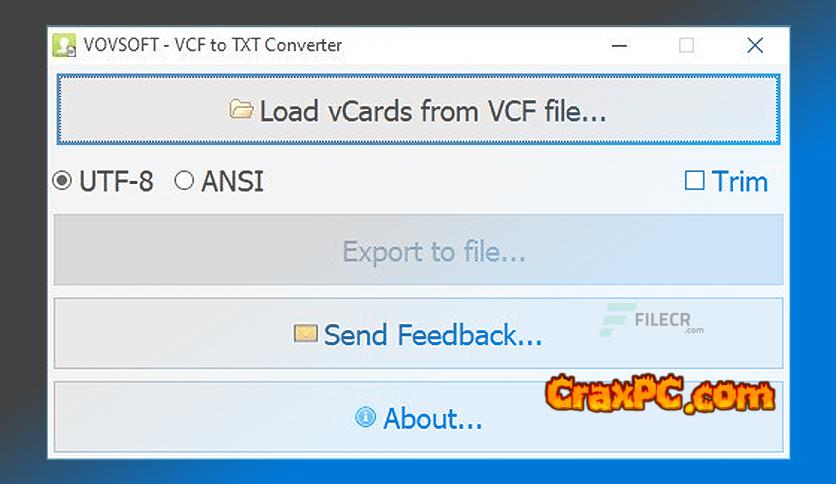Minimize the VCF to TXT Converter window
836x484 pixels.
(619, 46)
